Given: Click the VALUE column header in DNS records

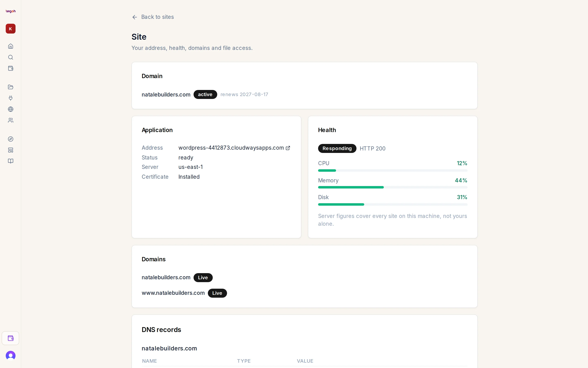Looking at the screenshot, I should coord(305,361).
